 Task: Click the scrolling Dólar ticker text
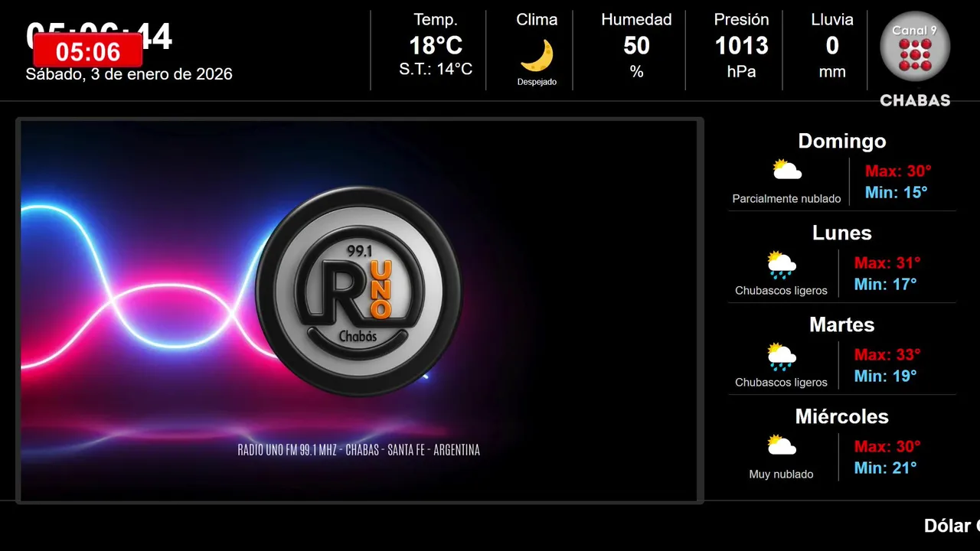(x=952, y=526)
